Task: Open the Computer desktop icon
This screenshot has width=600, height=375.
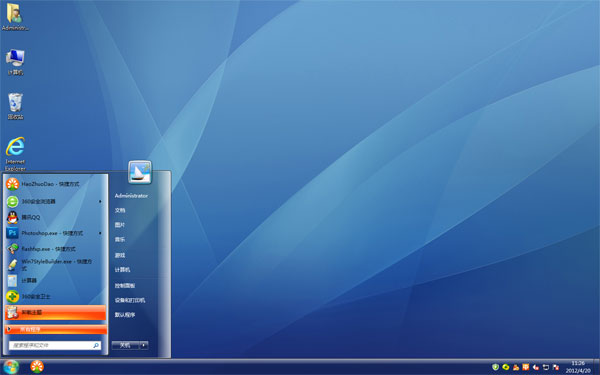Action: click(x=15, y=62)
